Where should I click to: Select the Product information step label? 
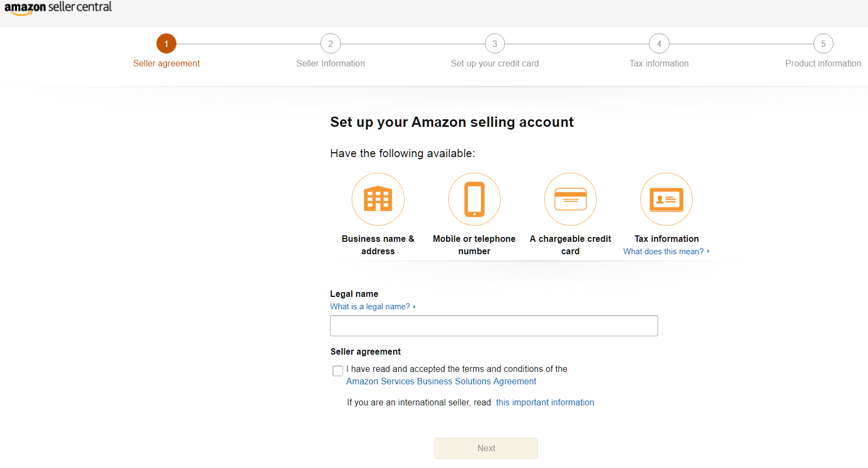point(823,63)
